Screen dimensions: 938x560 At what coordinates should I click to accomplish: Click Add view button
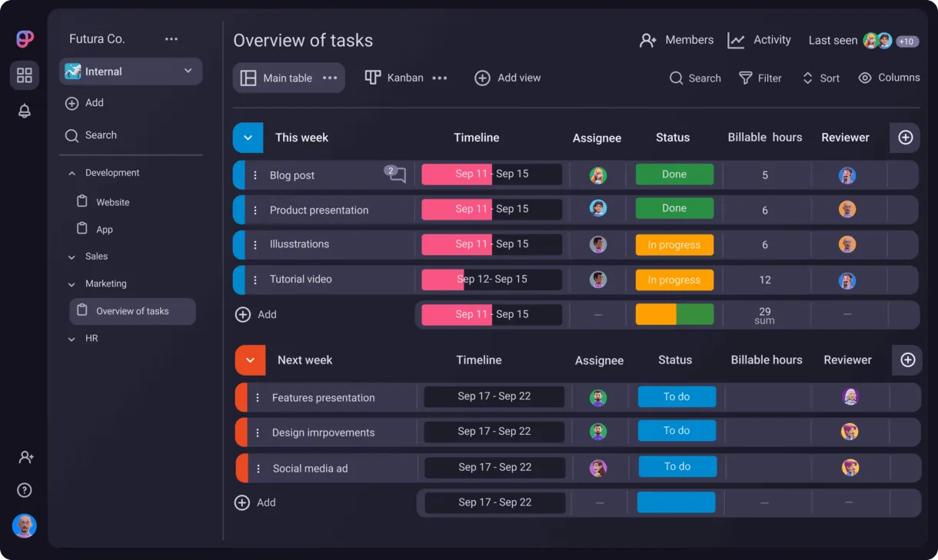click(x=507, y=78)
